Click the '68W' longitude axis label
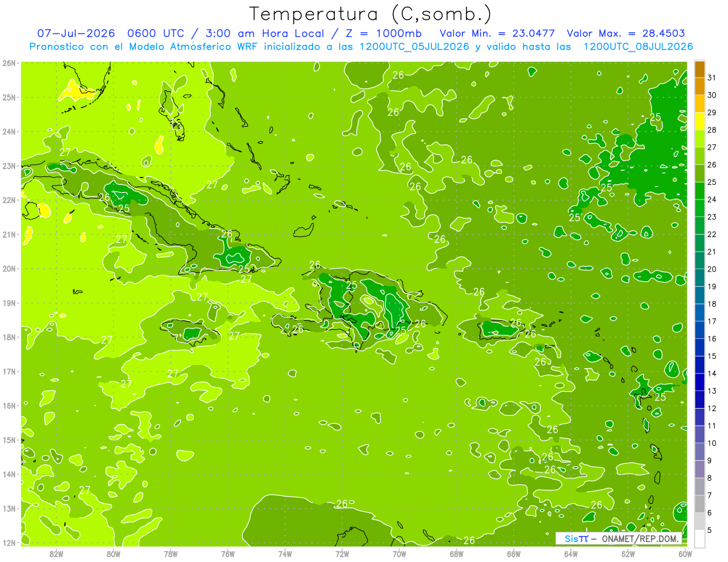The image size is (728, 562). (x=457, y=553)
